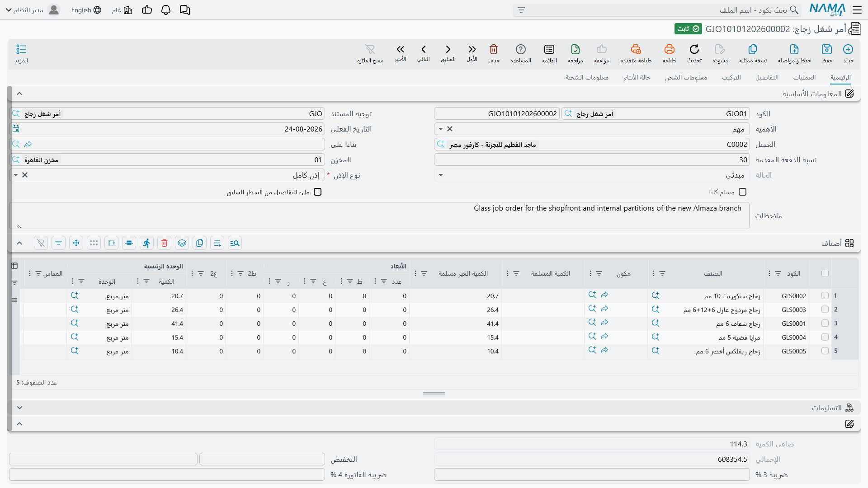Click clear-filter icon in the items toolbar
Screen dimensions: 868x488
pos(41,243)
